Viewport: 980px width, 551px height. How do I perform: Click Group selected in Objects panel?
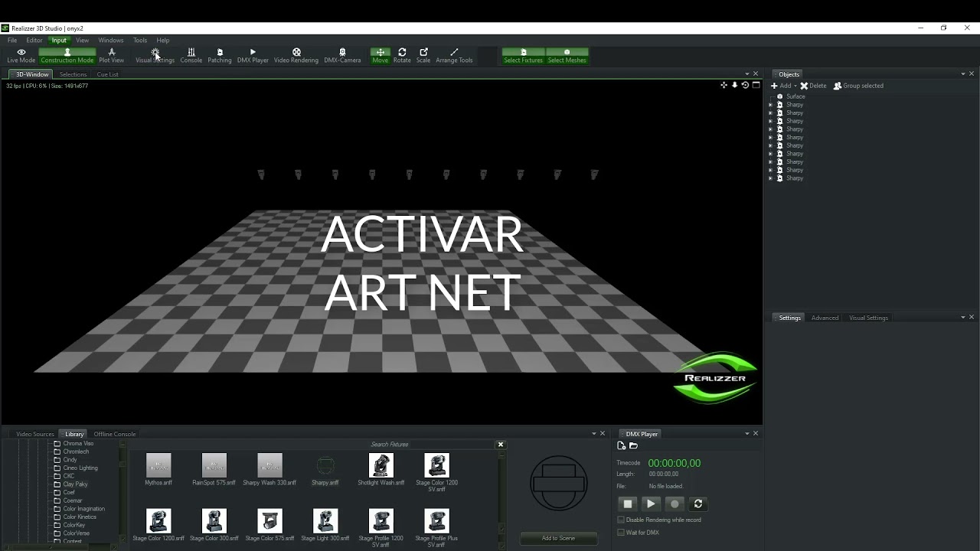[x=858, y=86]
